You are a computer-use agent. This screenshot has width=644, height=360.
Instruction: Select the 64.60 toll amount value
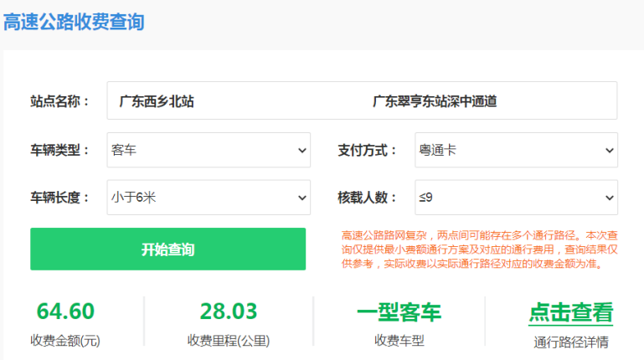point(65,311)
